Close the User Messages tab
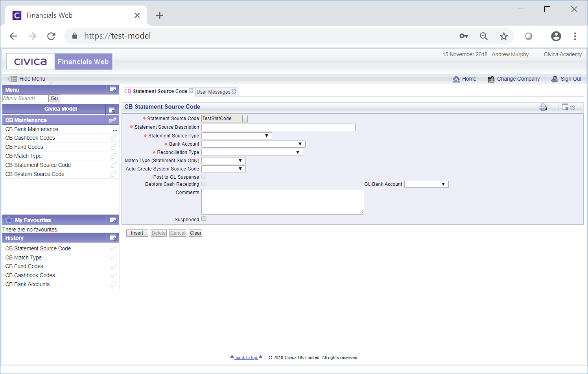Viewport: 588px width, 374px height. coord(234,91)
